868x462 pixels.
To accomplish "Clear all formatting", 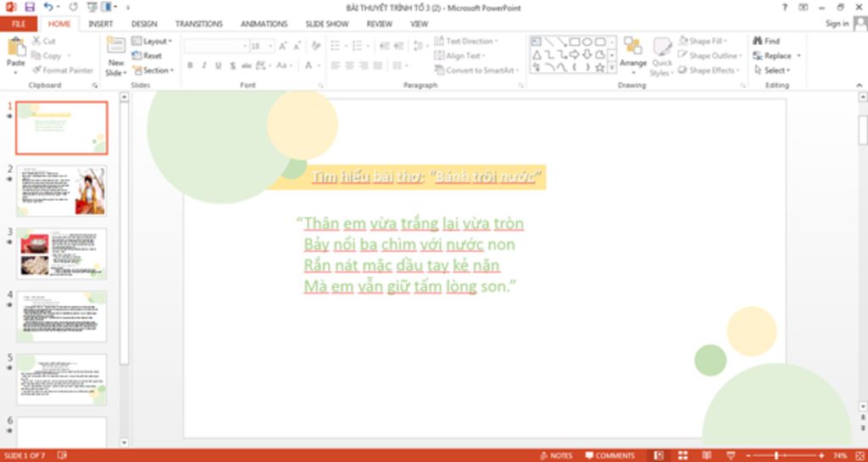I will (x=315, y=46).
